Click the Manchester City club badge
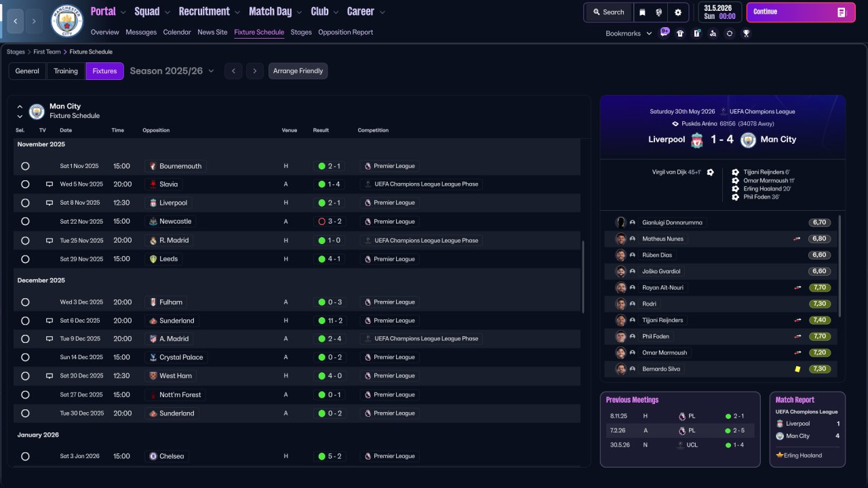The width and height of the screenshot is (868, 488). 67,21
